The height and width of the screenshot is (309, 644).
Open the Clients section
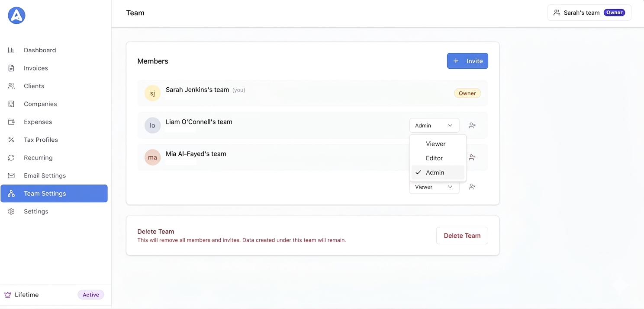[54, 86]
